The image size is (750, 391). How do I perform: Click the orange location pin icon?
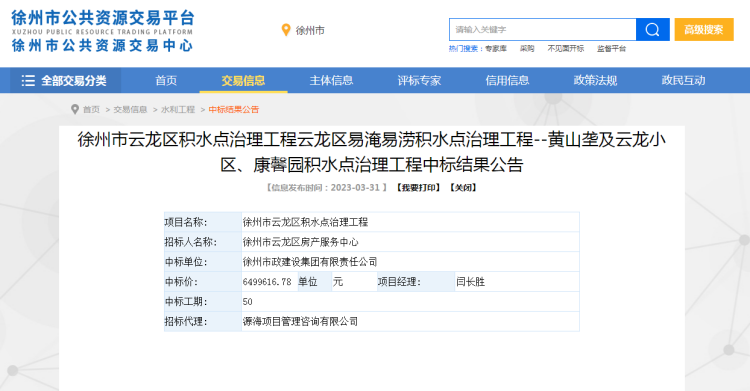pyautogui.click(x=286, y=30)
